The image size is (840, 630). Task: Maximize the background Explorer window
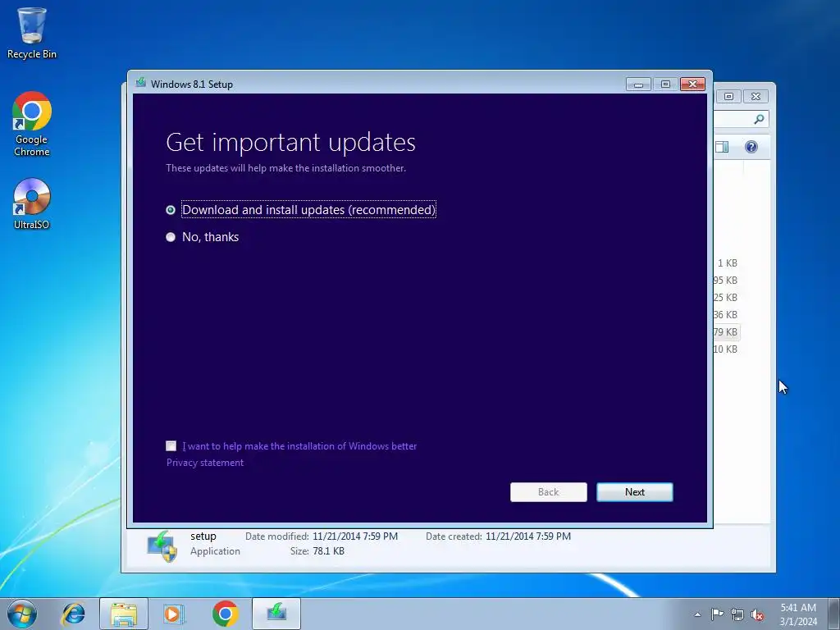coord(728,97)
